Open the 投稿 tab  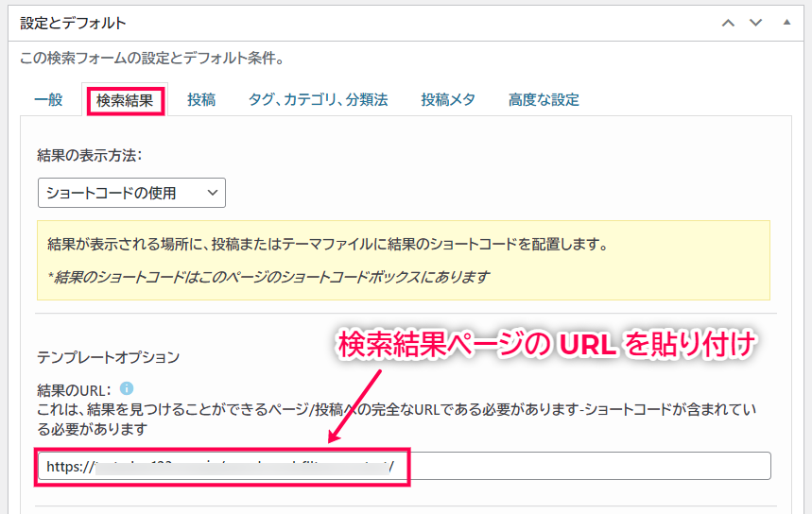click(x=201, y=99)
